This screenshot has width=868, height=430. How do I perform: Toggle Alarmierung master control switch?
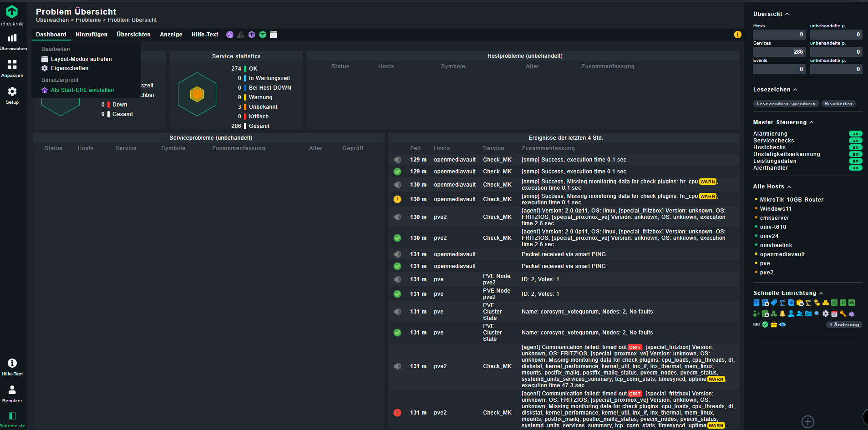[x=856, y=134]
